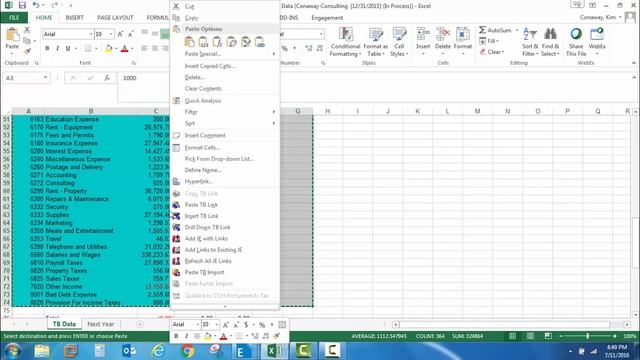
Task: Switch to Normal view in status bar
Action: [512, 336]
